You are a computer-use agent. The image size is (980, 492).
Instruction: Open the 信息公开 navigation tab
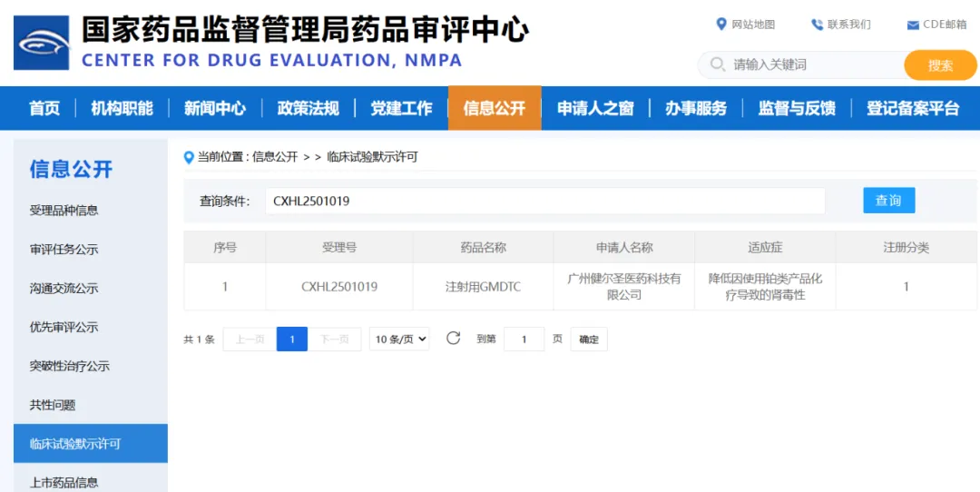(x=494, y=108)
